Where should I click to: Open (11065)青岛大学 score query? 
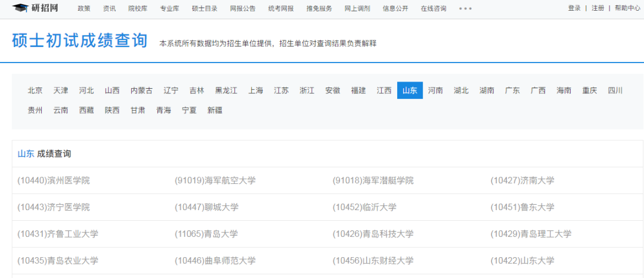[x=206, y=234]
